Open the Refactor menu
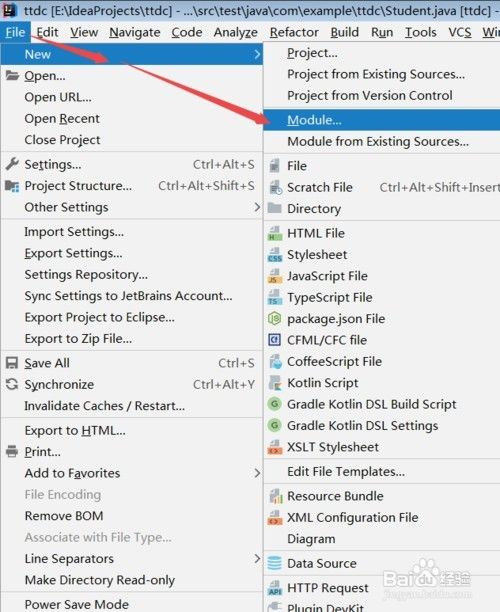The width and height of the screenshot is (500, 612). tap(294, 32)
